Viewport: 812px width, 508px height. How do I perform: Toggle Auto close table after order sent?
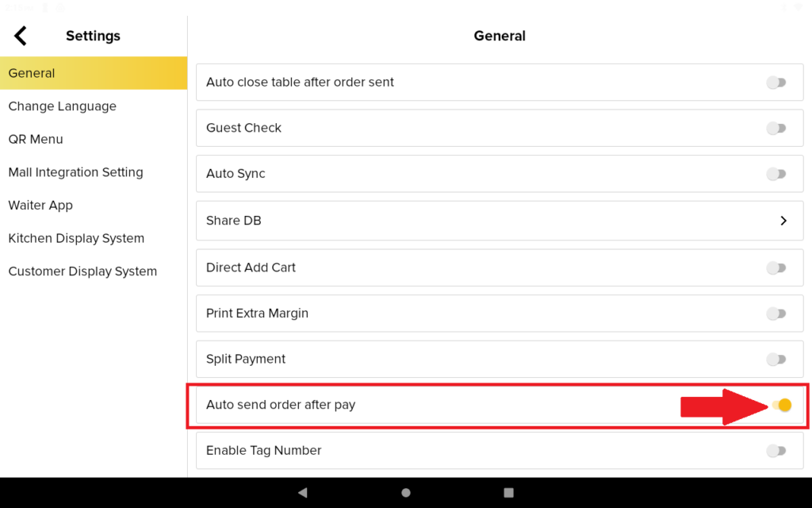point(776,83)
